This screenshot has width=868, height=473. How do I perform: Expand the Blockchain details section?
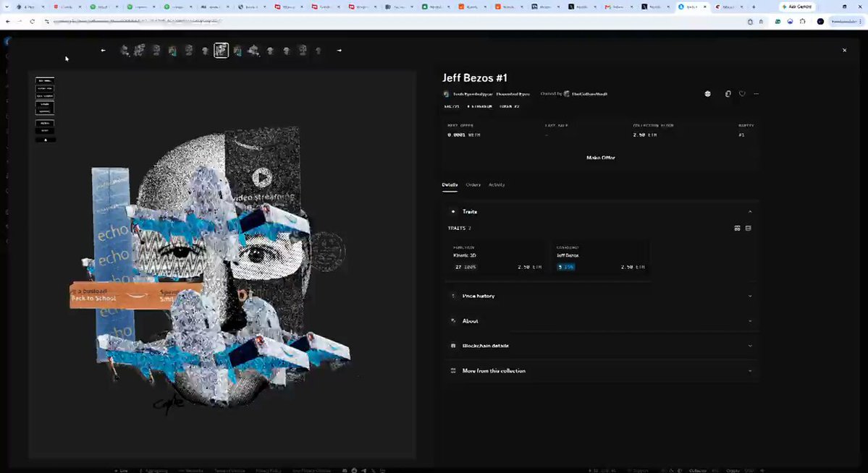pyautogui.click(x=601, y=346)
